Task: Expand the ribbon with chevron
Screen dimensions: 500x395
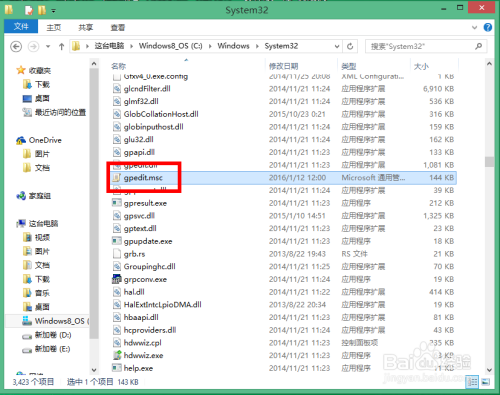Action: (x=475, y=27)
